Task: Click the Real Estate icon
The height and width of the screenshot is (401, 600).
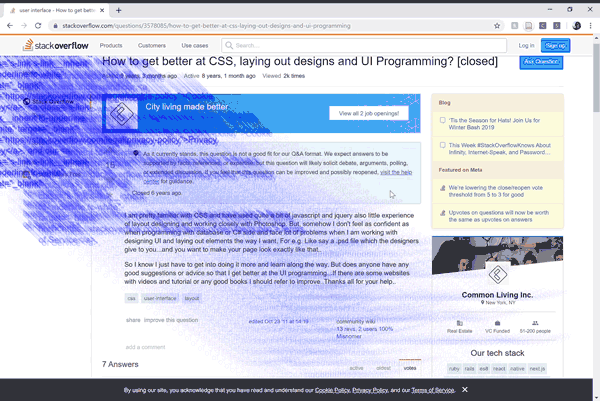Action: (x=460, y=323)
